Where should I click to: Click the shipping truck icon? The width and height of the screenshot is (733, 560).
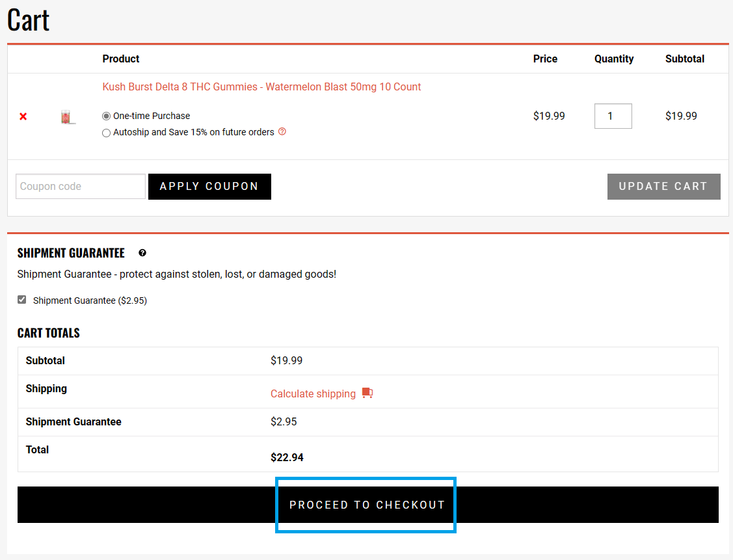pos(367,393)
